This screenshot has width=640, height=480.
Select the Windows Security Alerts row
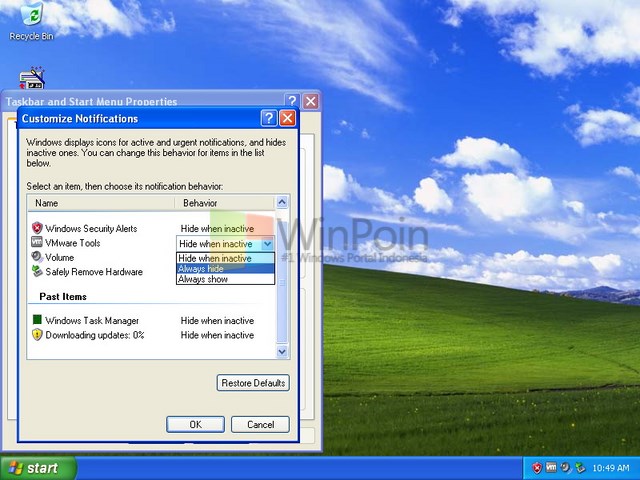coord(152,228)
